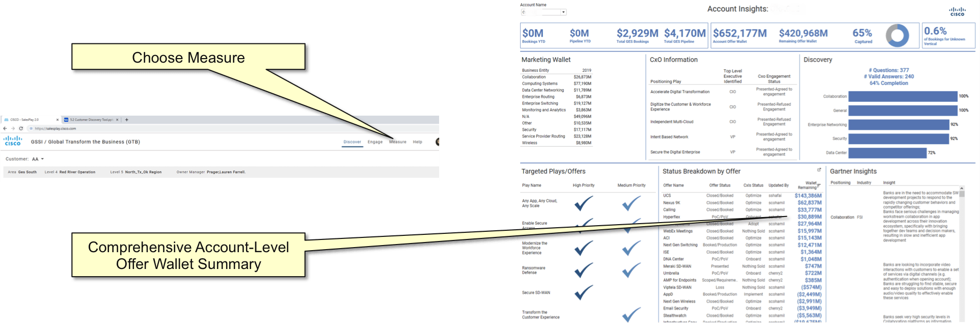Viewport: 980px width, 323px height.
Task: Select Collaboration row in Marketing Wallet
Action: click(x=556, y=77)
